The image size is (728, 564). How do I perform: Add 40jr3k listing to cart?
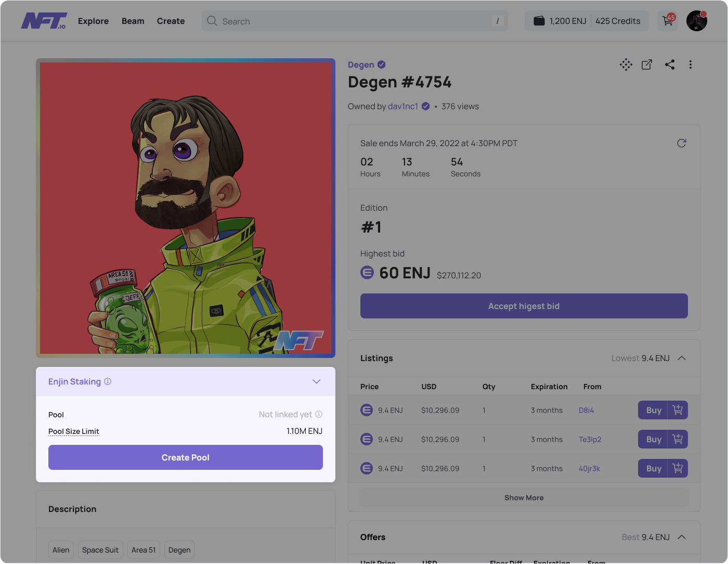tap(678, 468)
